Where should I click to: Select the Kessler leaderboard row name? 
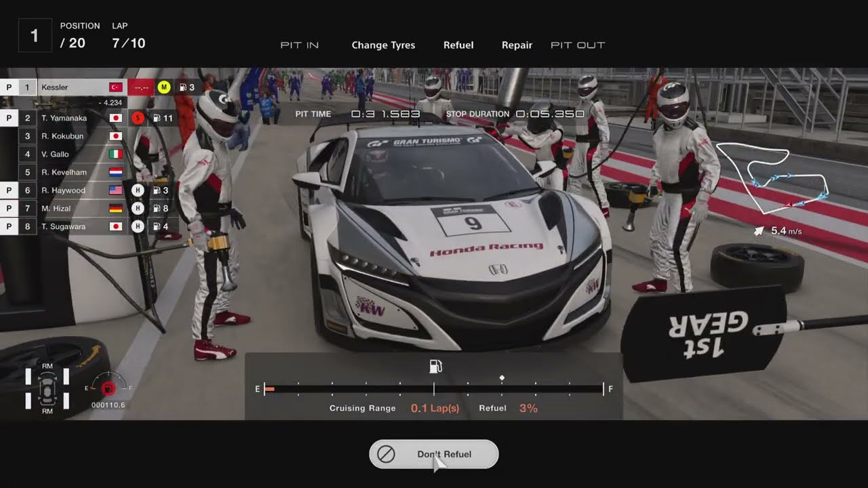pos(55,87)
